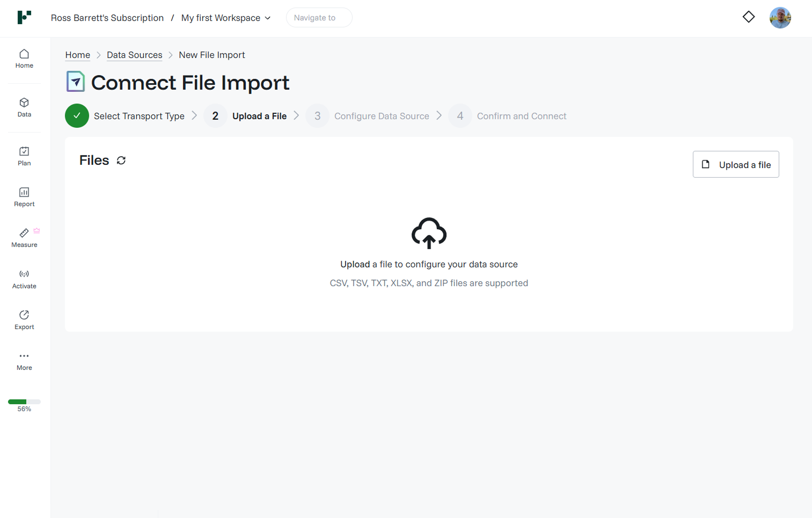Click the diamond icon in the header
Viewport: 812px width, 518px height.
749,17
